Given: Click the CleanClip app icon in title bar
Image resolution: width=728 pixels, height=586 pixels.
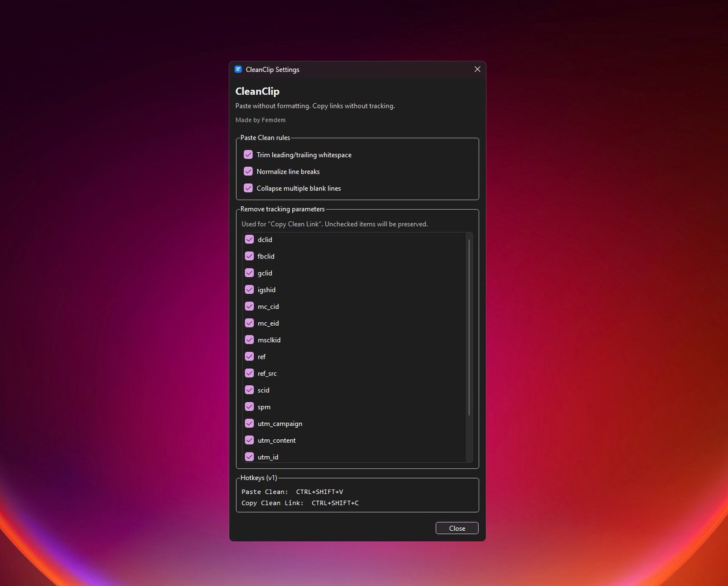Looking at the screenshot, I should click(238, 70).
